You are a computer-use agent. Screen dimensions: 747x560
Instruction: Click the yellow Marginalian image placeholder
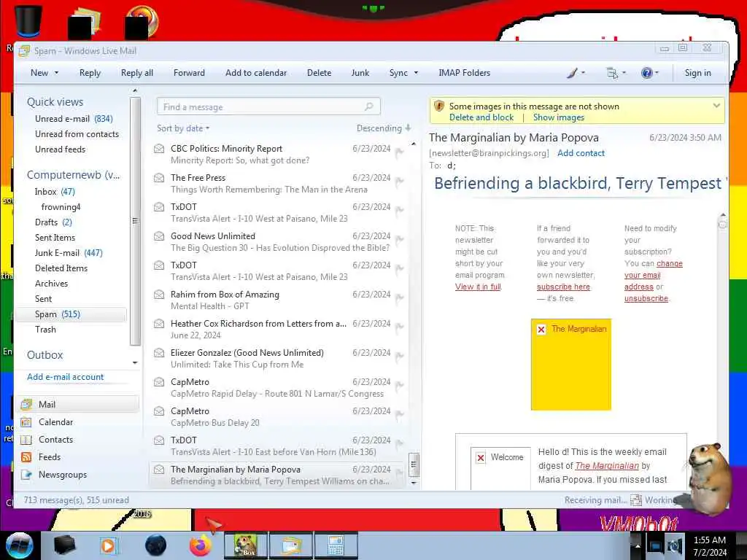click(x=570, y=365)
